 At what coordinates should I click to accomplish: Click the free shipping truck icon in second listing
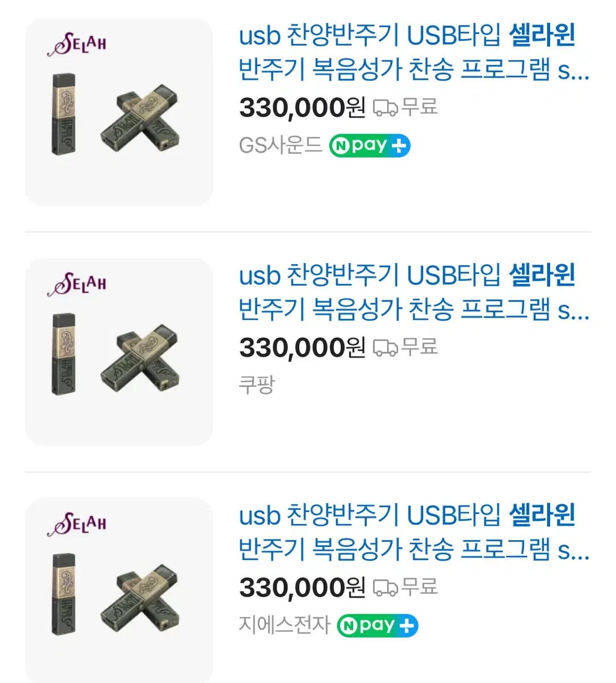click(385, 348)
